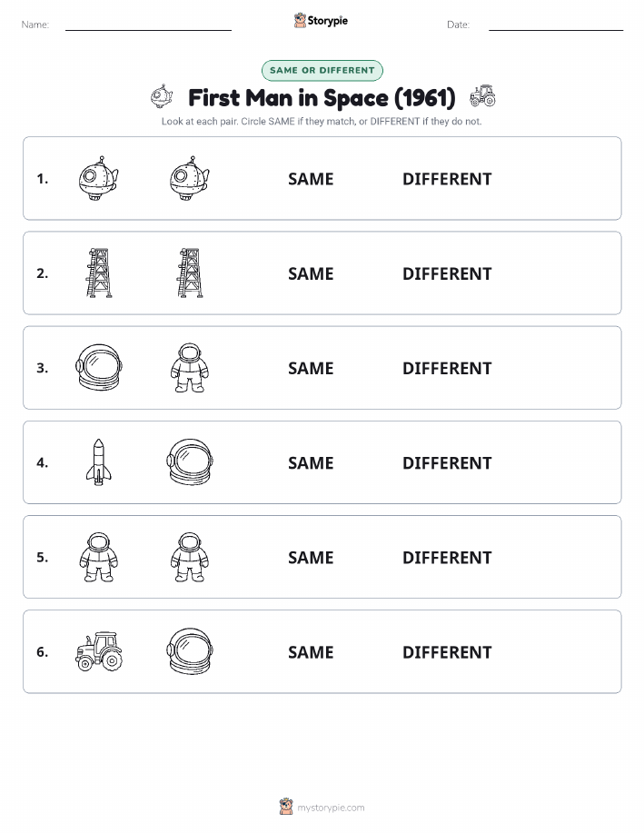
Task: Click the tractor icon right of title
Action: click(x=482, y=96)
